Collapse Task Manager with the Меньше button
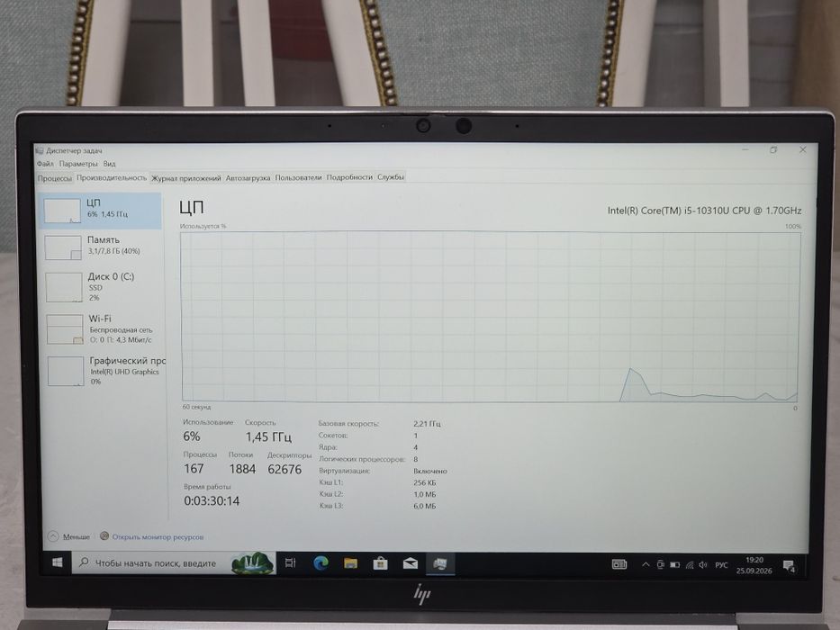This screenshot has height=630, width=840. tap(69, 535)
